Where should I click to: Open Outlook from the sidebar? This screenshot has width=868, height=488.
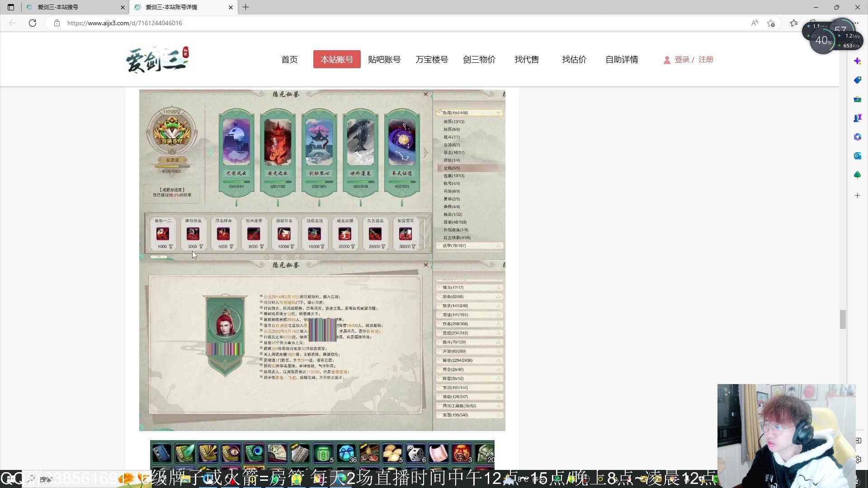click(x=858, y=156)
